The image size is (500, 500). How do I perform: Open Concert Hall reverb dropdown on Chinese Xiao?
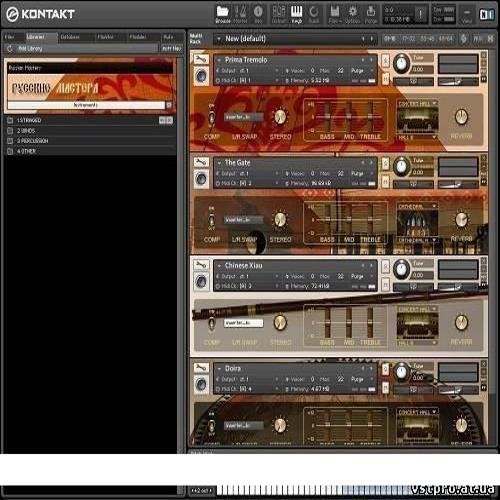pos(417,309)
